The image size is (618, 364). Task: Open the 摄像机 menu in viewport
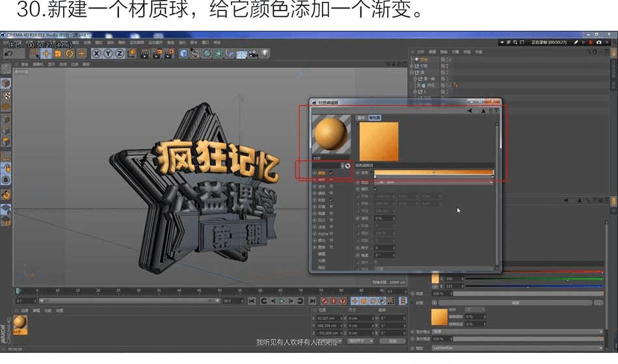[x=38, y=64]
